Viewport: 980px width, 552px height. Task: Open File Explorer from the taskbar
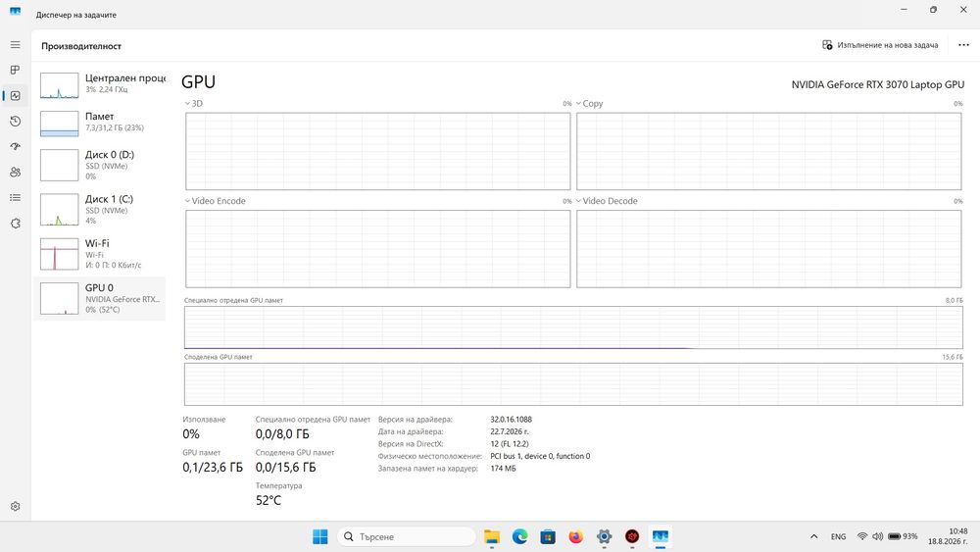coord(492,536)
